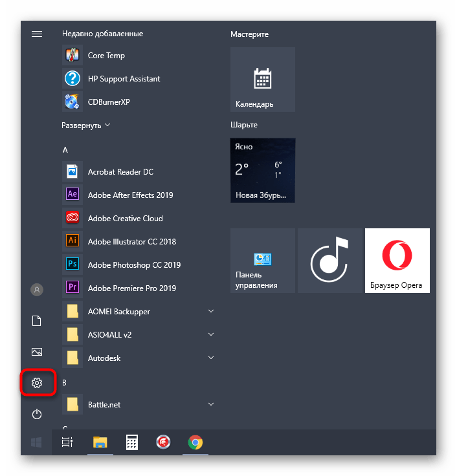This screenshot has width=457, height=476.
Task: Open Pictures icon in Start sidebar
Action: [x=37, y=352]
